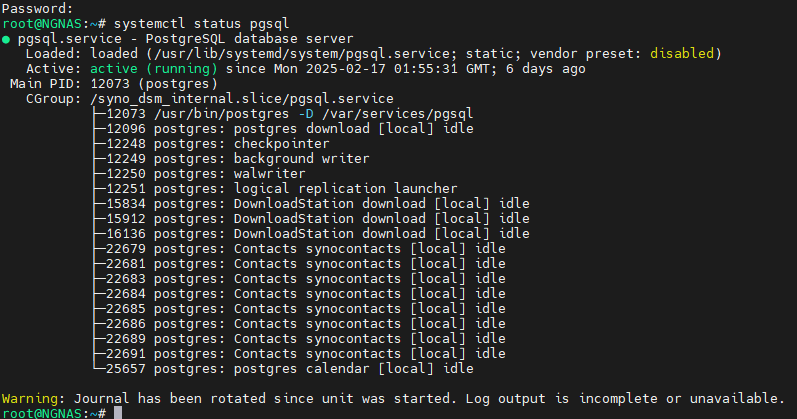
Task: Click the cursor block at the bottom prompt
Action: [x=118, y=413]
